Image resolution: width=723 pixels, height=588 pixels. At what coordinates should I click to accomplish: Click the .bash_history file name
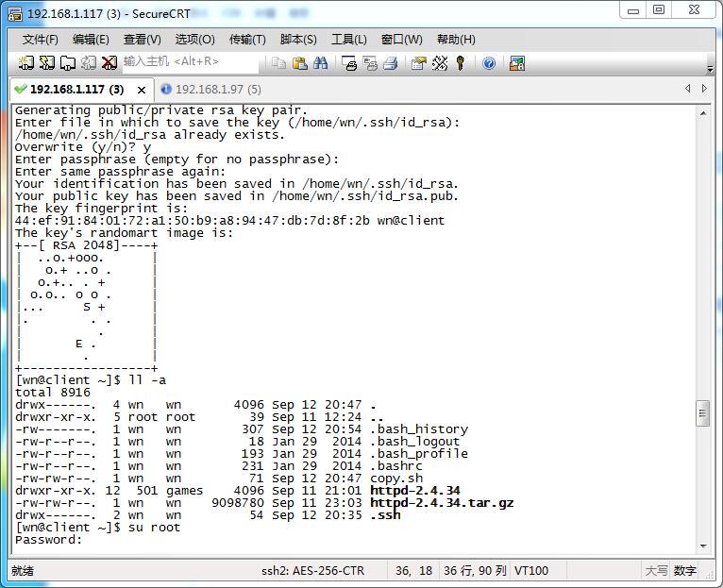coord(419,429)
